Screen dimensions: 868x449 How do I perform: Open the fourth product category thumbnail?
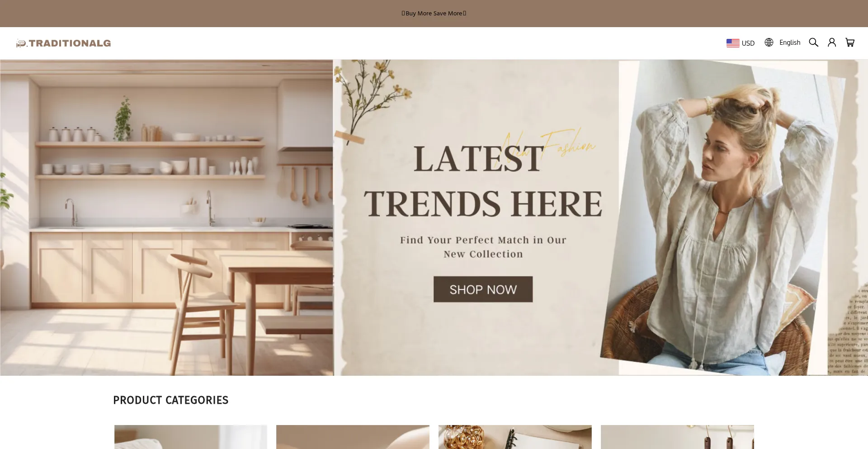coord(677,437)
